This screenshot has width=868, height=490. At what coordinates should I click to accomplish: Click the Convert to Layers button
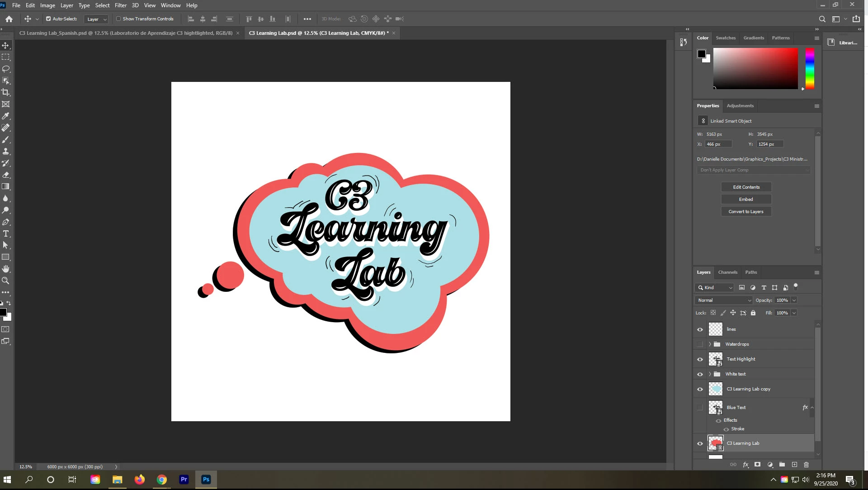pyautogui.click(x=746, y=212)
